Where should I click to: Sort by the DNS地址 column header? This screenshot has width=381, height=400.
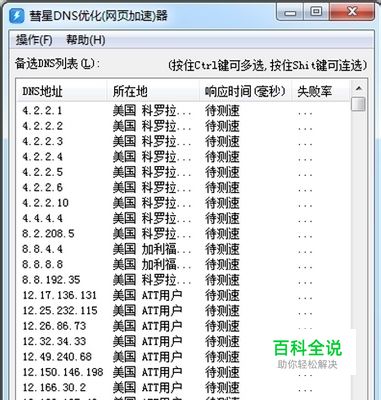pyautogui.click(x=62, y=91)
